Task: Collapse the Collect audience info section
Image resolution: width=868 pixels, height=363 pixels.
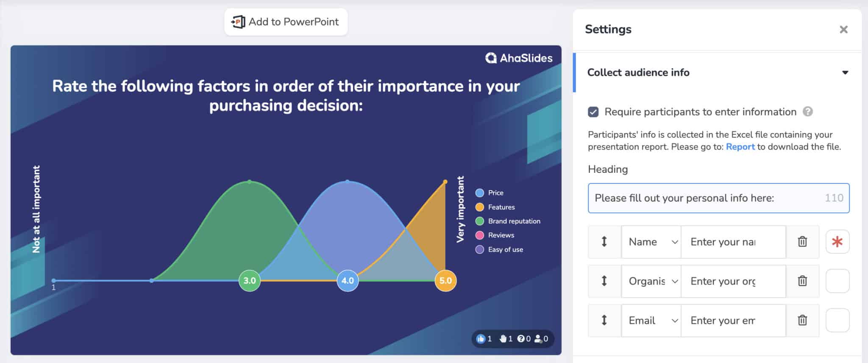Action: click(845, 72)
